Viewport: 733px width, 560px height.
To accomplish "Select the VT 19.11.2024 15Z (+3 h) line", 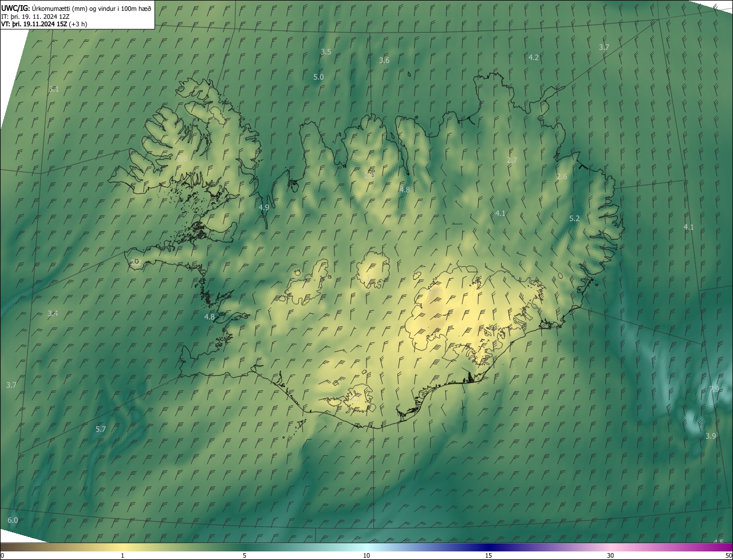I will pyautogui.click(x=44, y=24).
